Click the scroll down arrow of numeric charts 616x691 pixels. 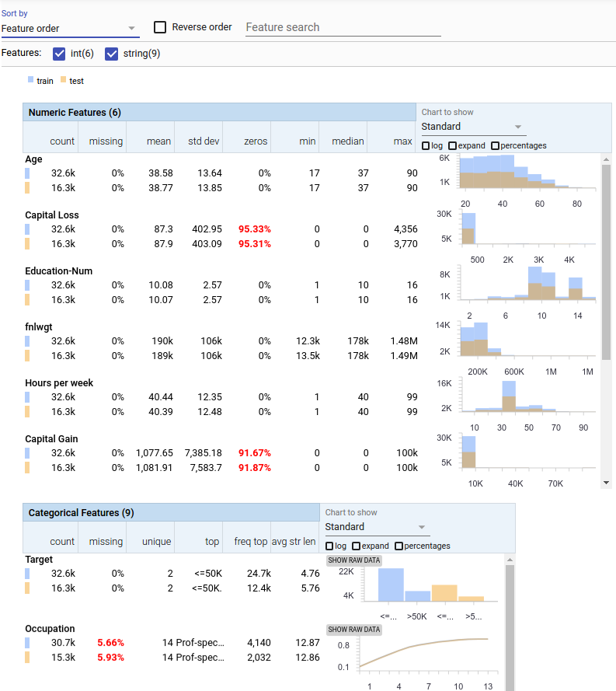pyautogui.click(x=607, y=483)
